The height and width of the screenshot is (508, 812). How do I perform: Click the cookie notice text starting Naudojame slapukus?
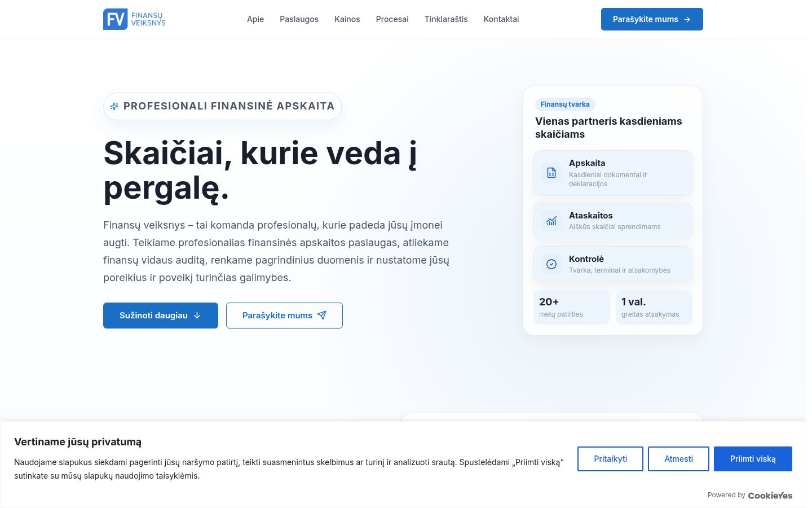(289, 469)
